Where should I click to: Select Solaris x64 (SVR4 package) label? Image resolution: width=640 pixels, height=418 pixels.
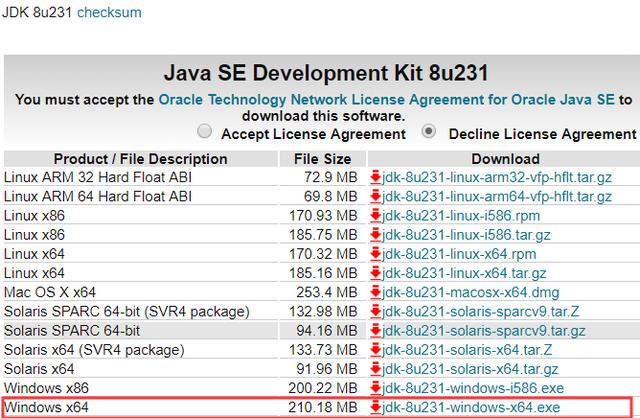94,350
